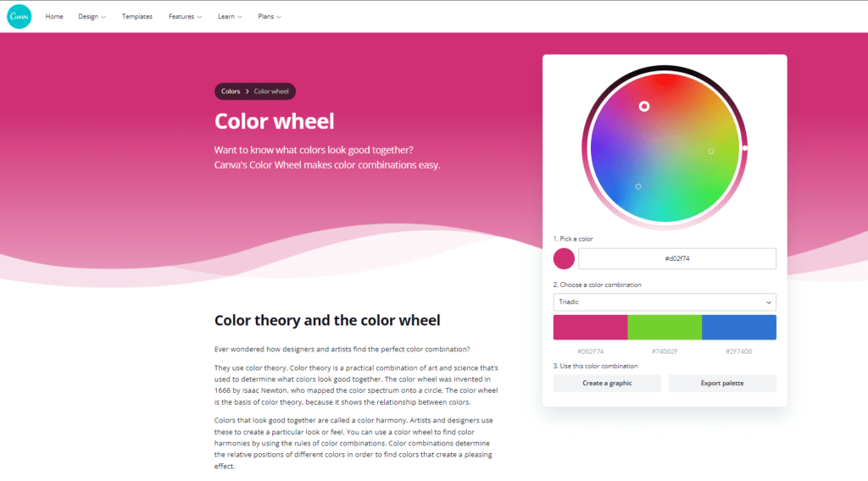This screenshot has height=481, width=868.
Task: Click the Export palette button
Action: (x=722, y=383)
